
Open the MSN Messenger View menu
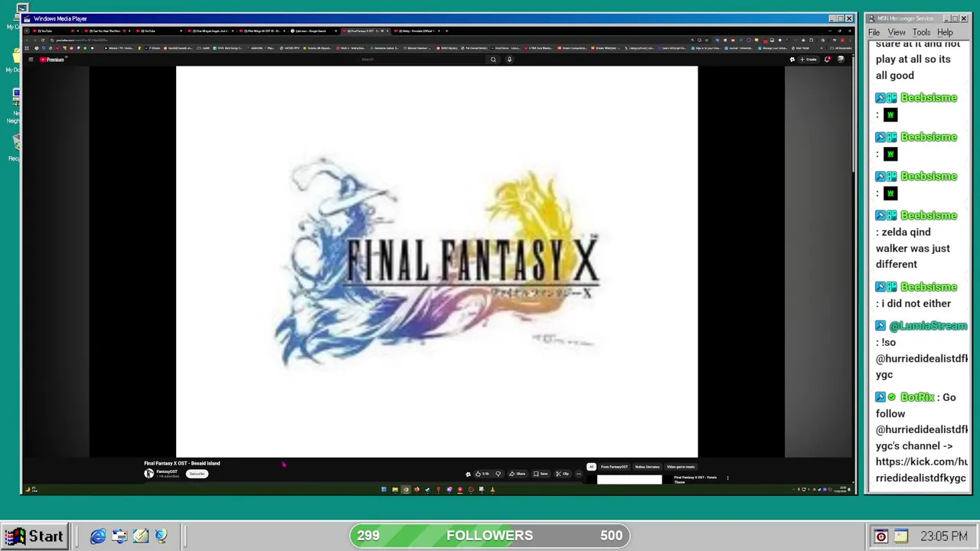coord(897,32)
